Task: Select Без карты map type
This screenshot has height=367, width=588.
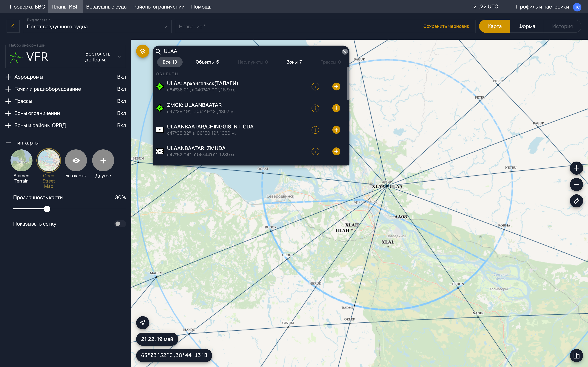Action: (76, 161)
